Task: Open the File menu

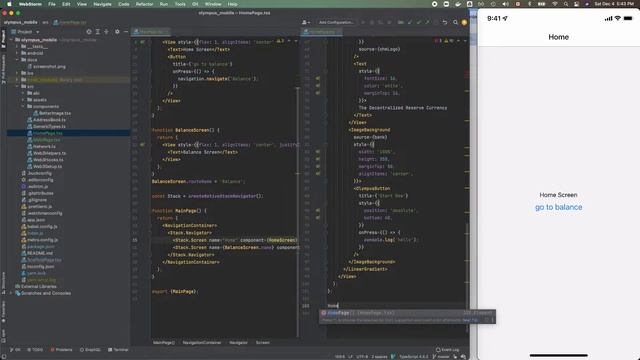Action: coord(52,4)
